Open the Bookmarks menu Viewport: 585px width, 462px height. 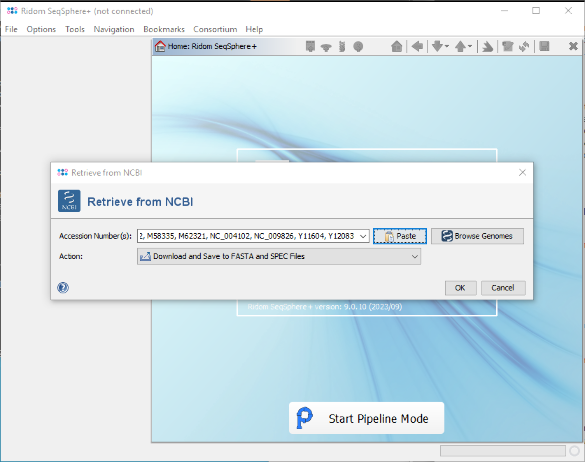[164, 29]
